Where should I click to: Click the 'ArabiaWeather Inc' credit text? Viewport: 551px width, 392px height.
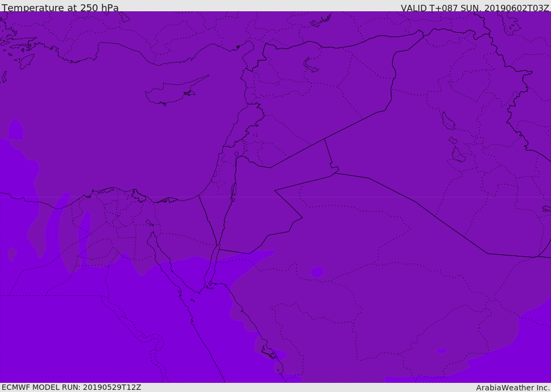pyautogui.click(x=512, y=388)
